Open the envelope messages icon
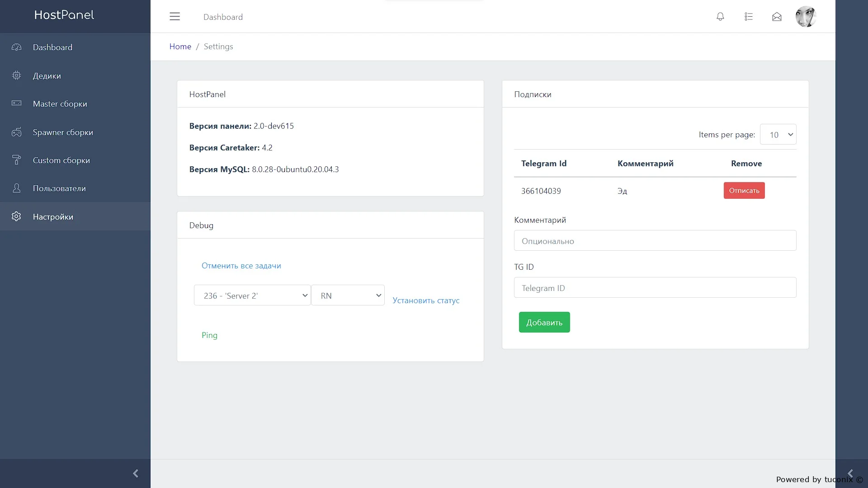The width and height of the screenshot is (868, 488). pos(777,17)
